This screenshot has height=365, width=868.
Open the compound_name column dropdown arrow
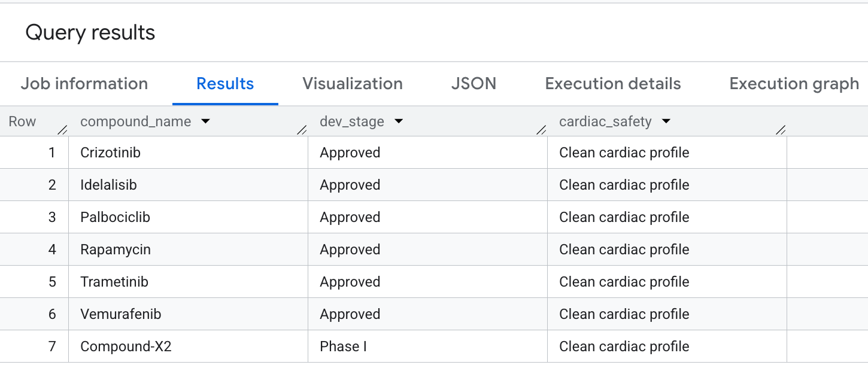click(x=205, y=121)
